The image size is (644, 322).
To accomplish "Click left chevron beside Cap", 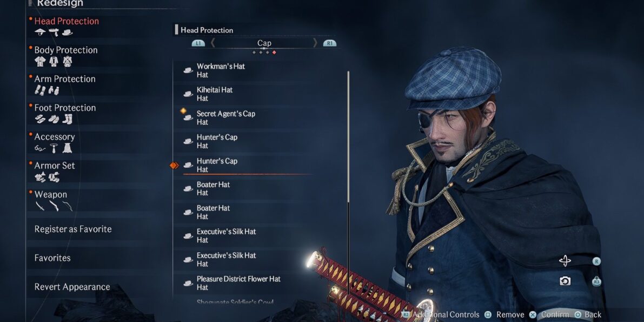I will pyautogui.click(x=213, y=43).
